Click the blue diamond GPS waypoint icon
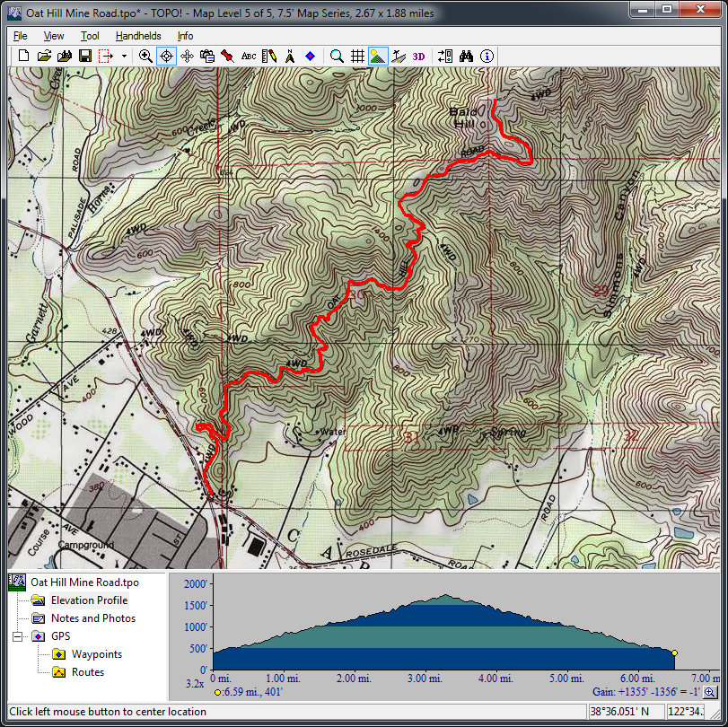The width and height of the screenshot is (728, 727). click(x=310, y=56)
